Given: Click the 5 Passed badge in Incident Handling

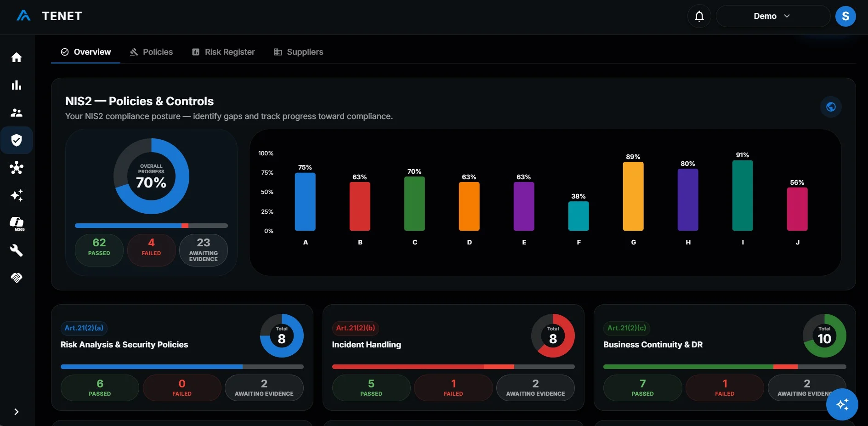Looking at the screenshot, I should [371, 388].
